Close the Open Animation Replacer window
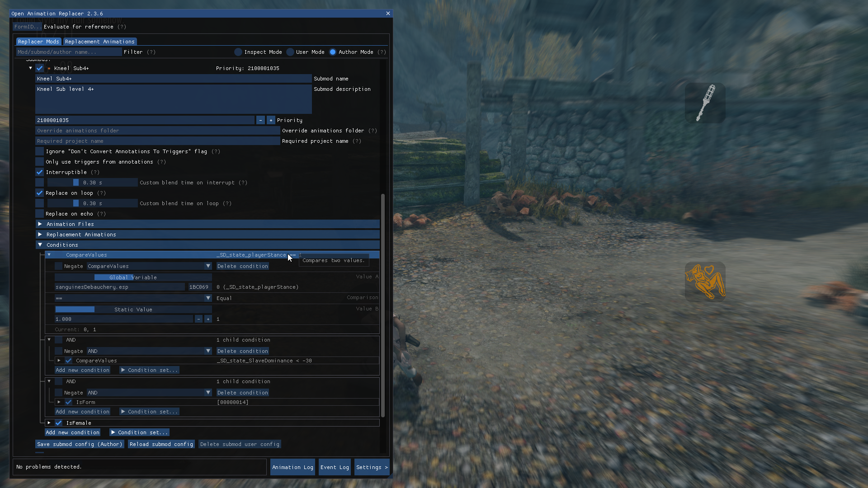868x488 pixels. tap(388, 14)
